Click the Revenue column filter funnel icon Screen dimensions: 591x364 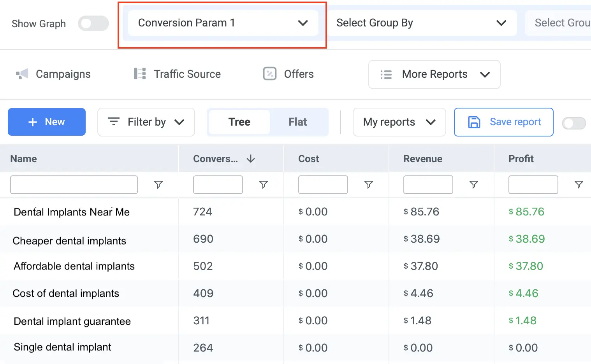(x=474, y=185)
